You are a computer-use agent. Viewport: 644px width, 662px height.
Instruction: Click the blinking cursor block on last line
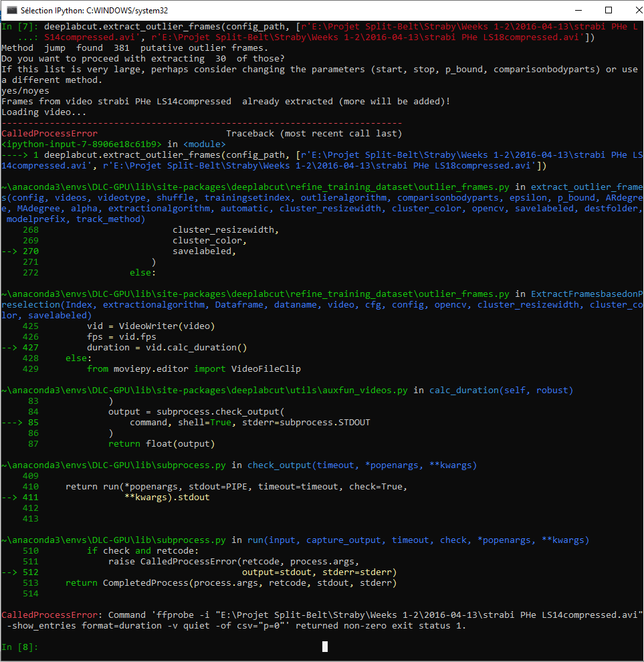point(325,647)
